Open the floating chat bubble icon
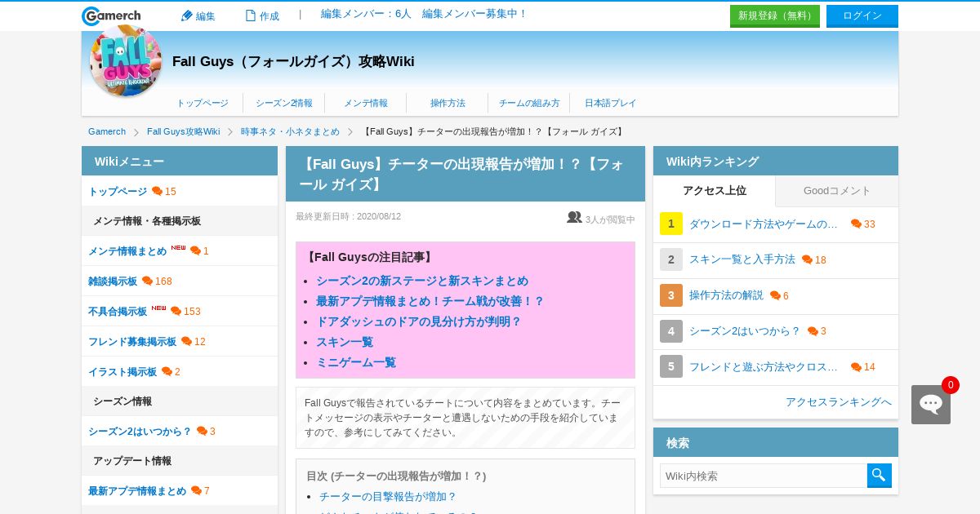This screenshot has height=514, width=980. click(931, 405)
